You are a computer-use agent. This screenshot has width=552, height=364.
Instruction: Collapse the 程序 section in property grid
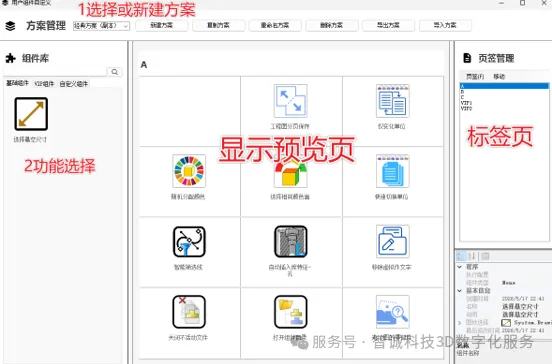(x=460, y=267)
